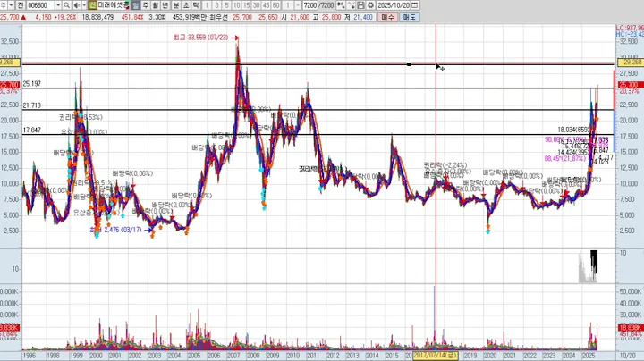
Task: Open the stock code 006800 dropdown arrow
Action: [x=58, y=5]
